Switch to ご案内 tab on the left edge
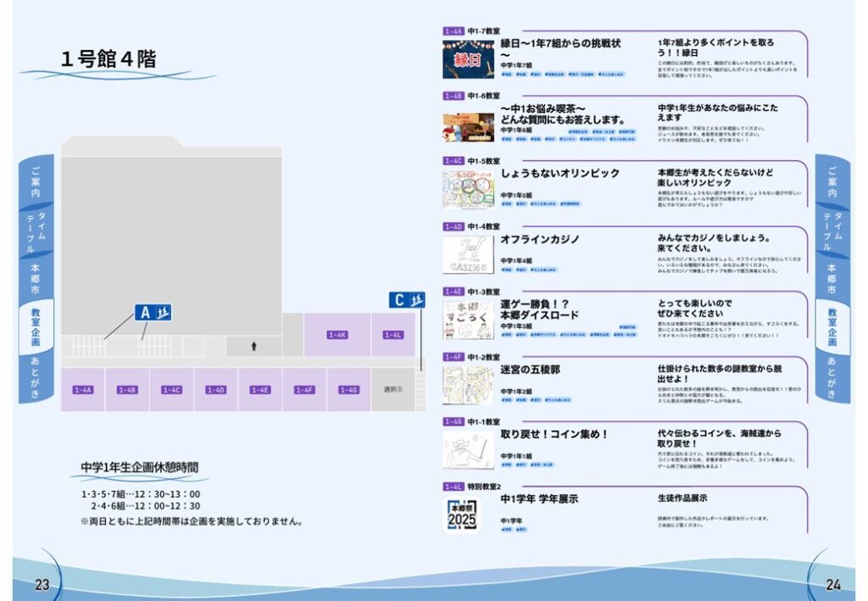The image size is (868, 601). tap(36, 181)
